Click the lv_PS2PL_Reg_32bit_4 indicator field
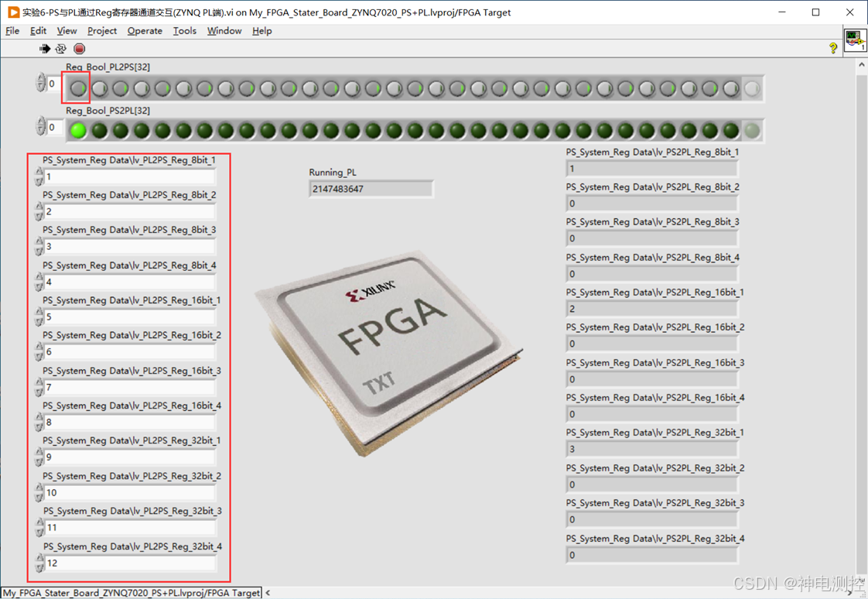 click(x=652, y=555)
